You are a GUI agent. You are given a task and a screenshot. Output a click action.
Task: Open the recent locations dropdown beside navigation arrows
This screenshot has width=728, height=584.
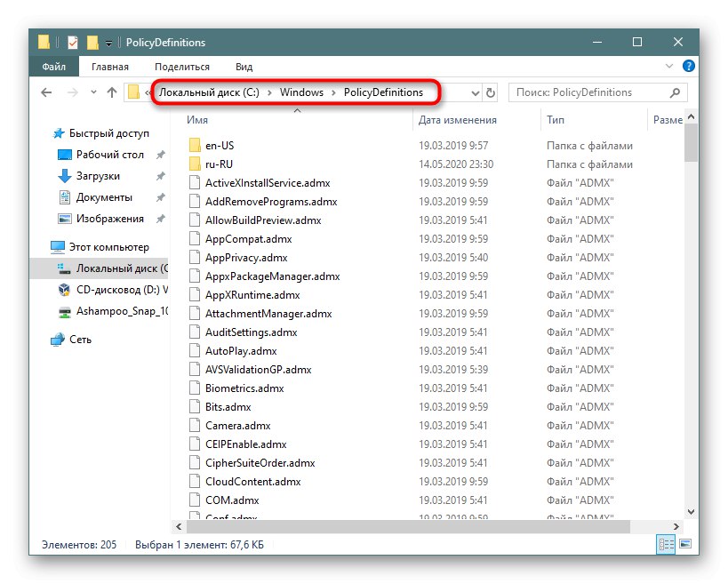92,92
